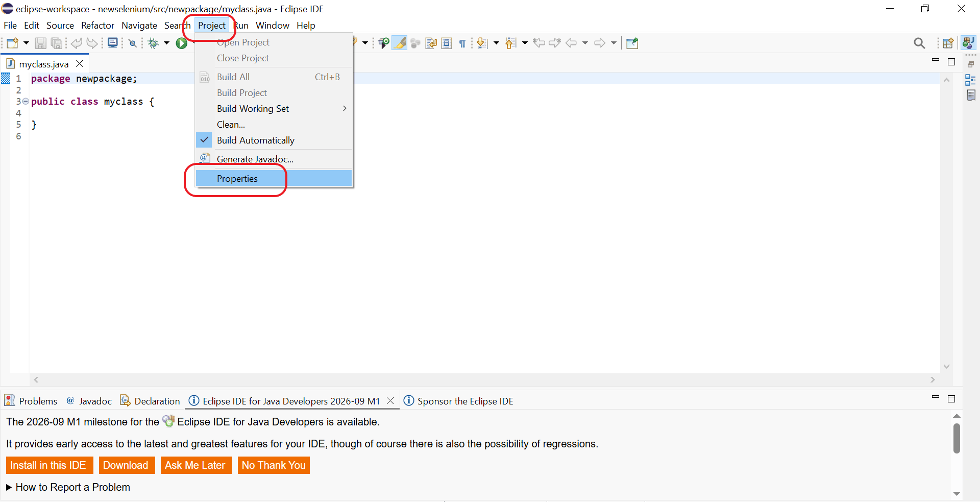Screen dimensions: 980x502
Task: Toggle Word Wrap toolbar icon
Action: click(x=431, y=43)
